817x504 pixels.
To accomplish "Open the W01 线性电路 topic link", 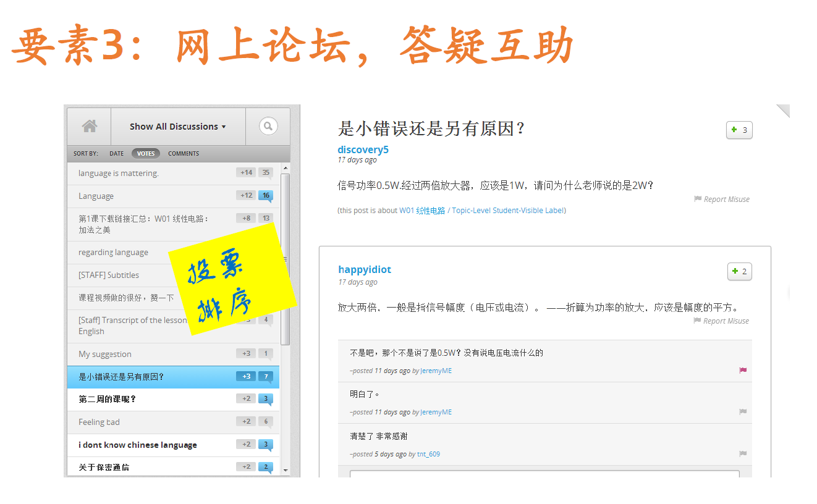I will (x=422, y=211).
